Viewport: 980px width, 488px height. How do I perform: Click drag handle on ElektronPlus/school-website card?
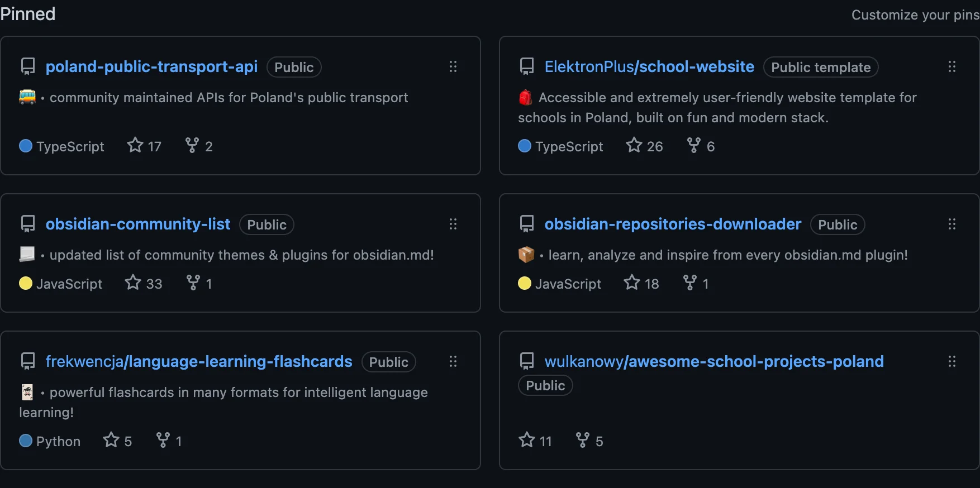point(952,67)
